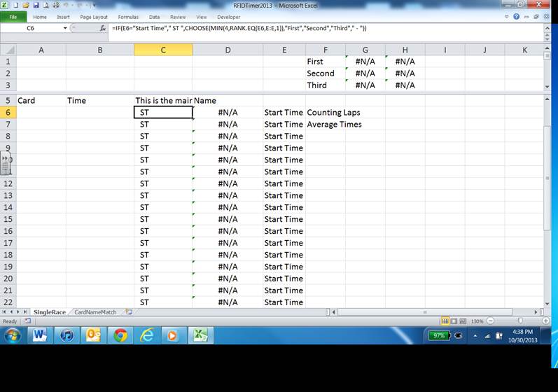558x392 pixels.
Task: Click the New document icon in Quick Access toolbar
Action: point(15,6)
